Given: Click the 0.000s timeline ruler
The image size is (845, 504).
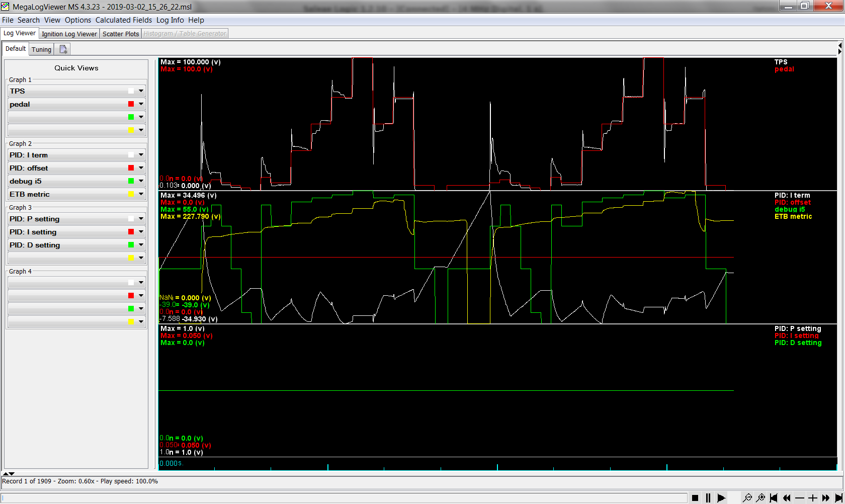Looking at the screenshot, I should coord(498,464).
